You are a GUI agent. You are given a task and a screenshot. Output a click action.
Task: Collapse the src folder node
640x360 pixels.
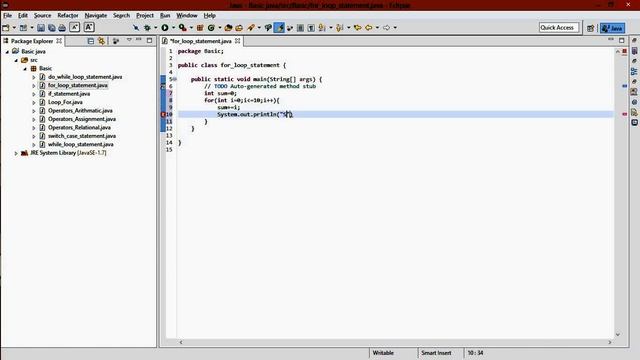coord(16,60)
